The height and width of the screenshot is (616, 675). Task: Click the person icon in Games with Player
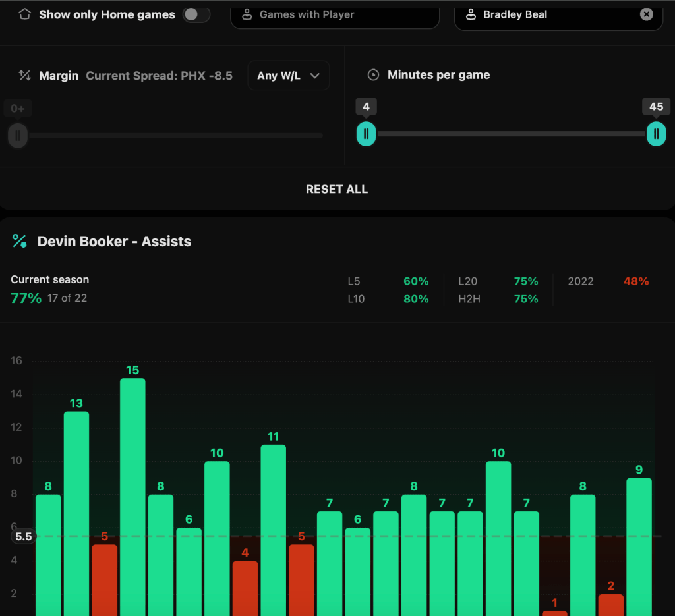(247, 14)
